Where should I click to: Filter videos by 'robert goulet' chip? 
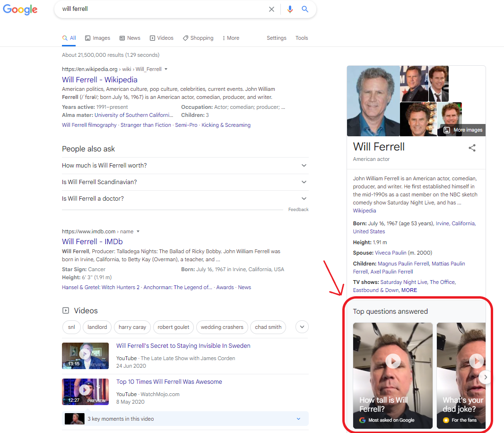tap(174, 327)
